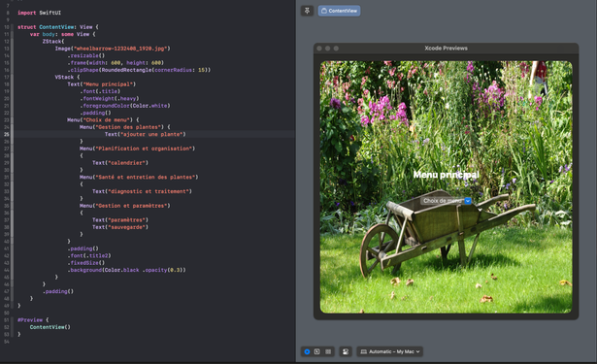Screen dimensions: 597x364
Task: Close the Xcode Previews window
Action: pyautogui.click(x=319, y=49)
